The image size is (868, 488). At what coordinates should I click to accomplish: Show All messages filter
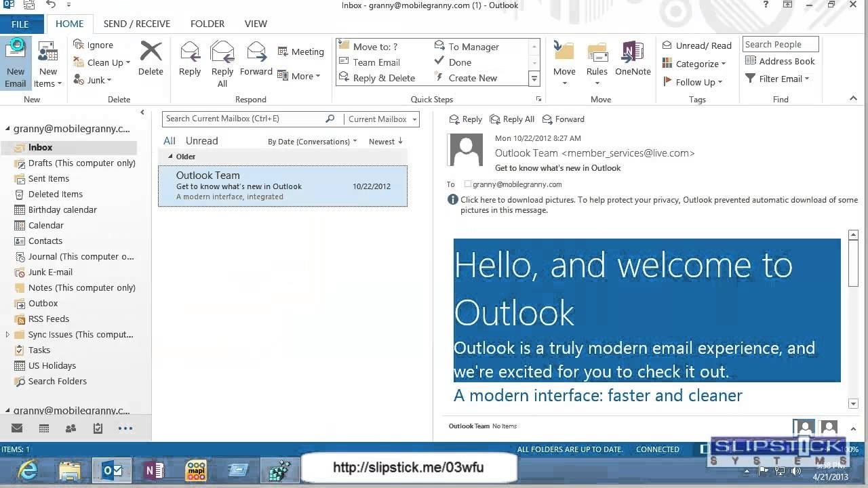[170, 141]
